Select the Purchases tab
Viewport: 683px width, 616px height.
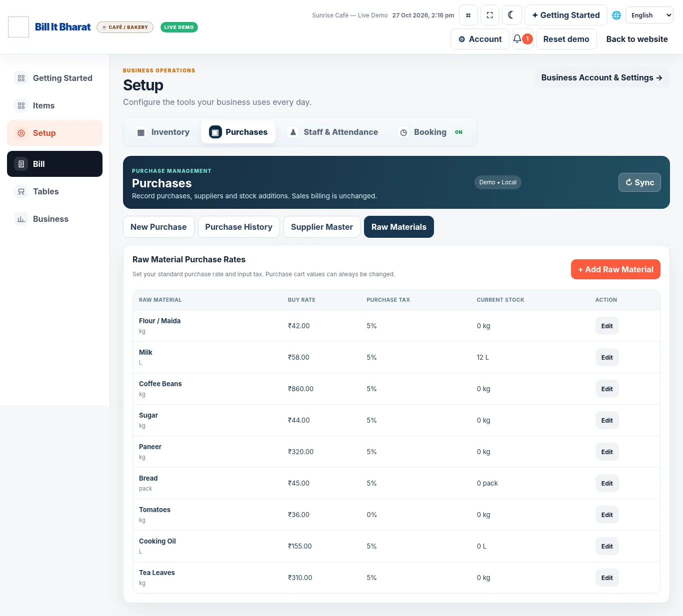point(238,132)
